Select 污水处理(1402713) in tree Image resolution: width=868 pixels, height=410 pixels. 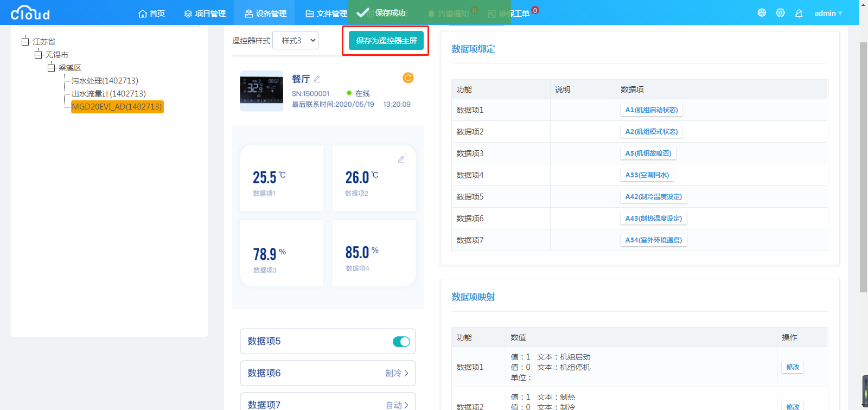pyautogui.click(x=105, y=81)
